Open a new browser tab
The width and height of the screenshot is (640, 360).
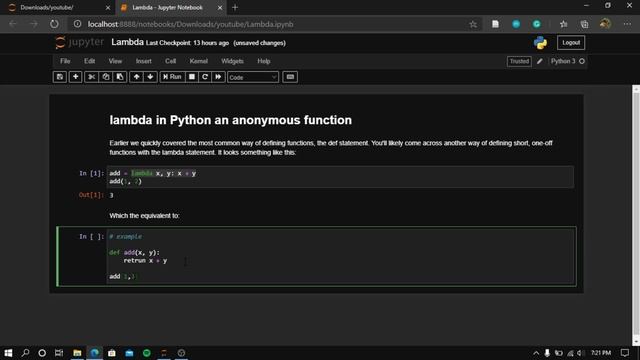[x=235, y=7]
